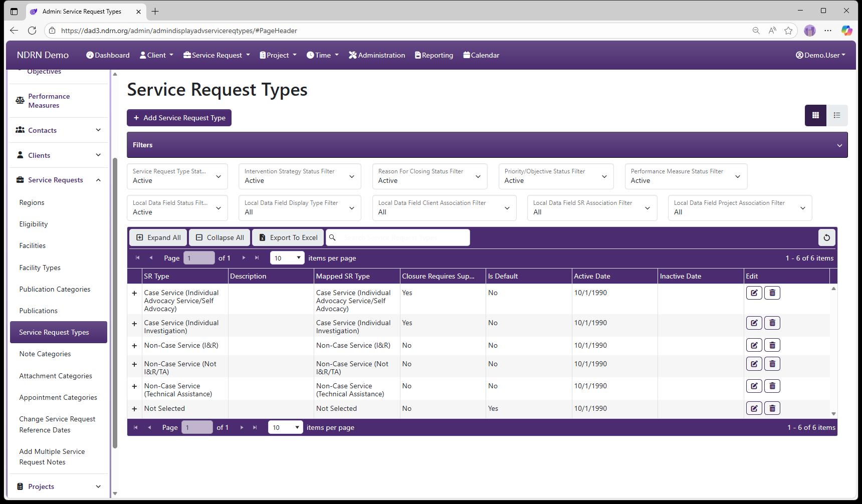Open Reason For Closing Status Filter dropdown

click(x=429, y=176)
